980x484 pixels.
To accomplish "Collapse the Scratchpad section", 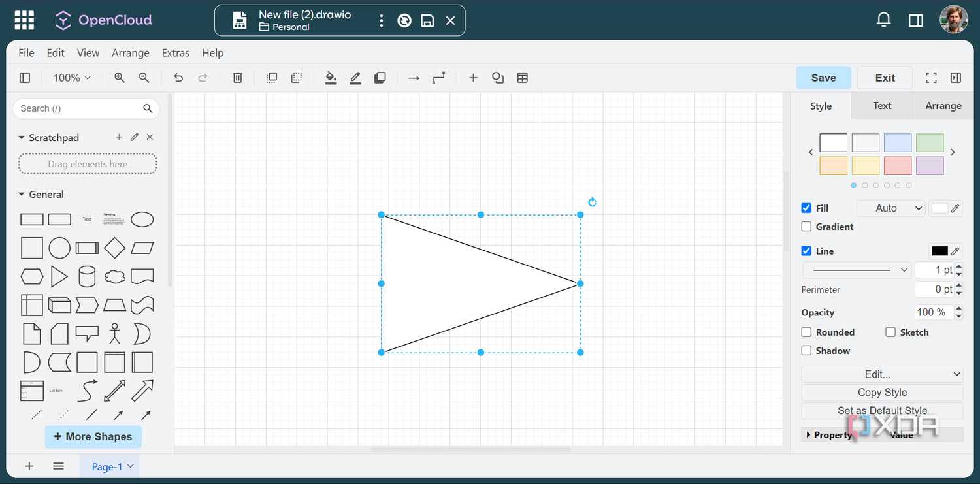I will (22, 138).
